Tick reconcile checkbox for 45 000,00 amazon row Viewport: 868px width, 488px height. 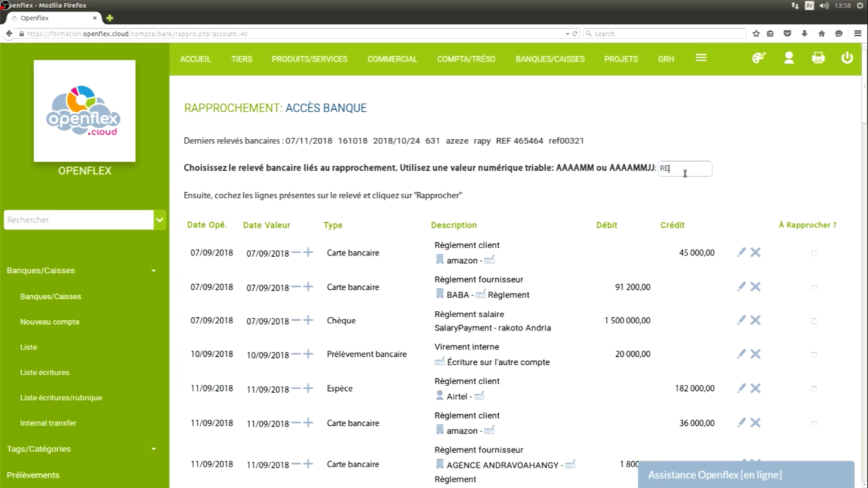(814, 254)
